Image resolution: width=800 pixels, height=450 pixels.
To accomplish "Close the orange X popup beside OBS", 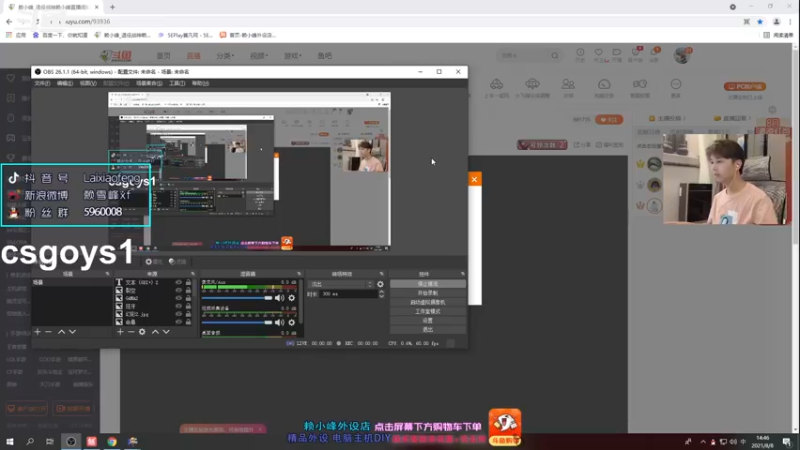I will click(x=474, y=179).
